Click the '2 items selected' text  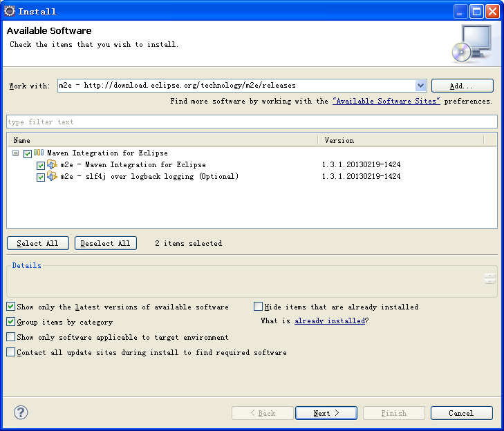click(188, 243)
